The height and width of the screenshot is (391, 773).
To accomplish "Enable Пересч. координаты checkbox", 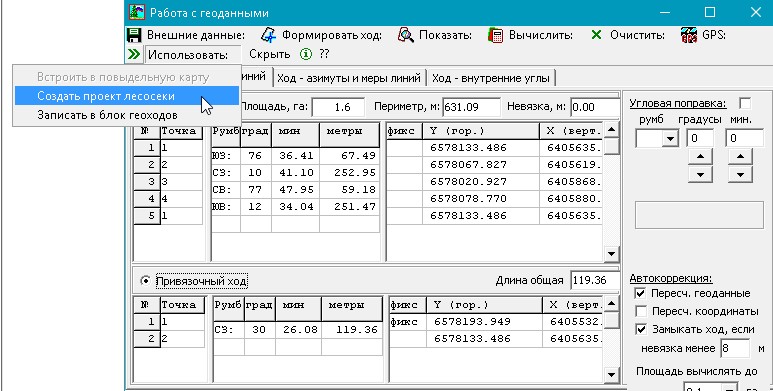I will pyautogui.click(x=640, y=312).
